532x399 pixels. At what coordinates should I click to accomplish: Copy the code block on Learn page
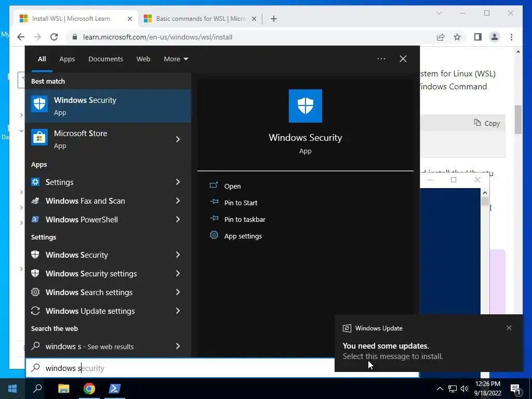click(487, 123)
